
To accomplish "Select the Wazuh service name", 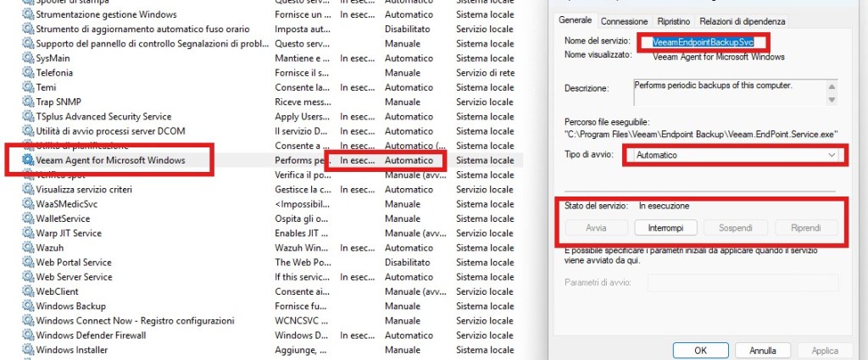I will pos(50,247).
